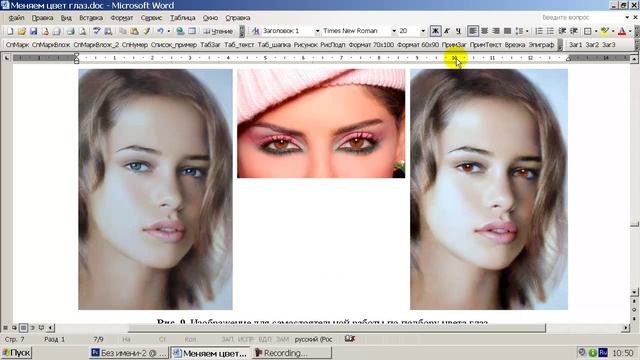Click the Print icon in the toolbar

[x=71, y=31]
